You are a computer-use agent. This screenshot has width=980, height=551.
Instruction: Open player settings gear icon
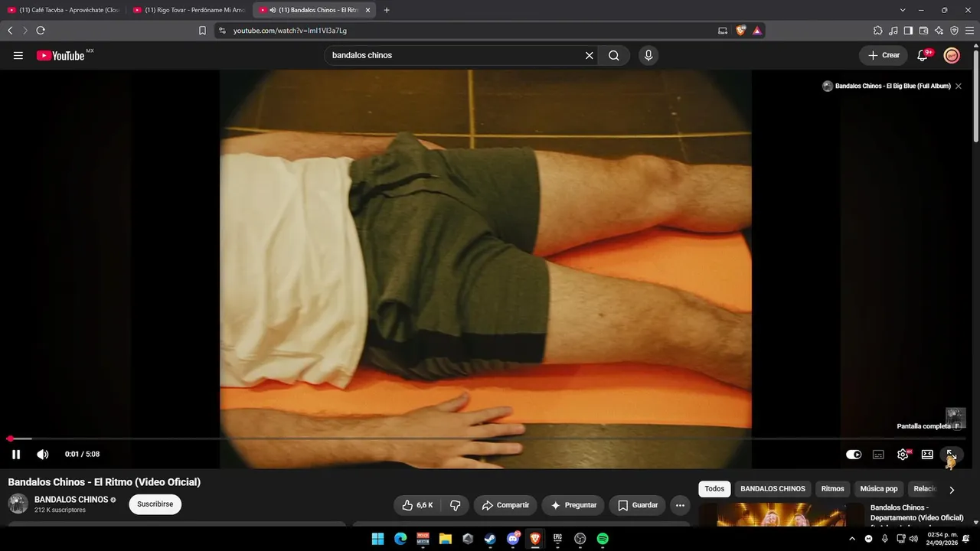click(x=903, y=455)
